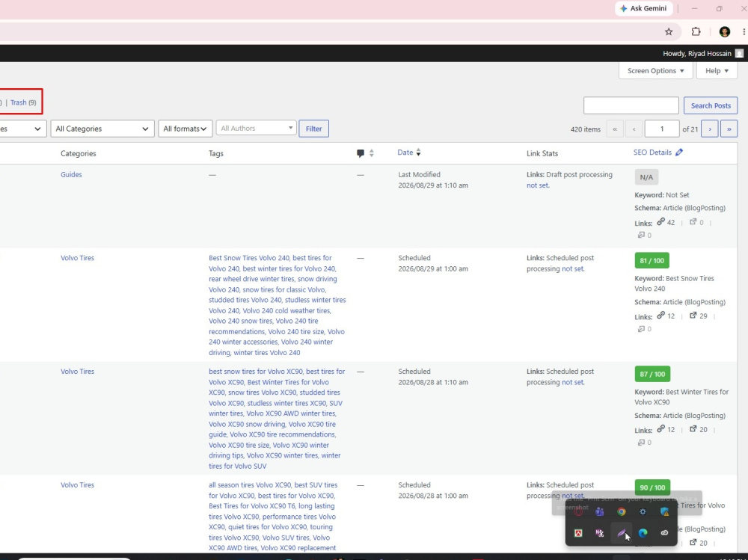Viewport: 748px width, 560px height.
Task: Open tag 'Best Snow Tires Volvo 240'
Action: click(248, 258)
